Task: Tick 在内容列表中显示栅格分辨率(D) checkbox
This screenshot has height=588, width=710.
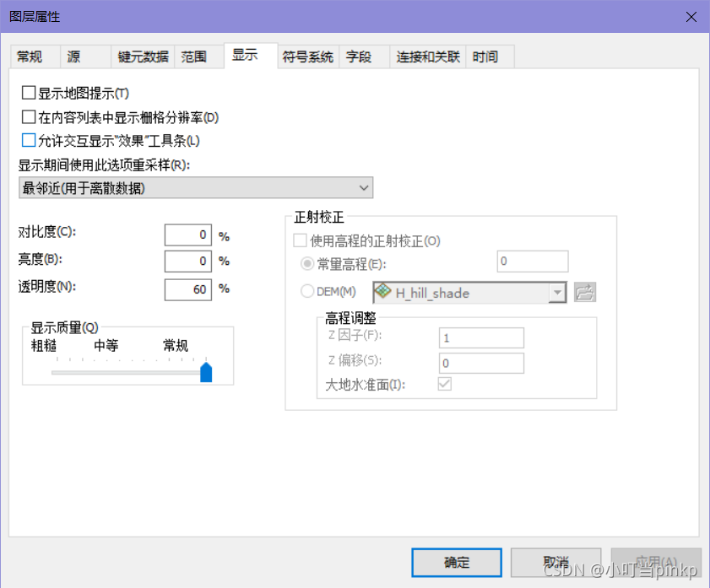Action: (x=29, y=117)
